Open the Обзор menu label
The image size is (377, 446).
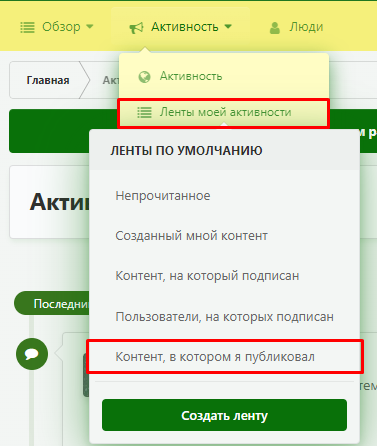click(x=61, y=27)
